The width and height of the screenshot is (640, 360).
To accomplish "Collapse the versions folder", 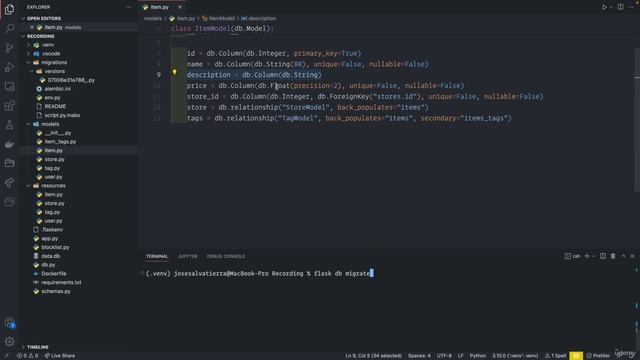I will click(55, 71).
